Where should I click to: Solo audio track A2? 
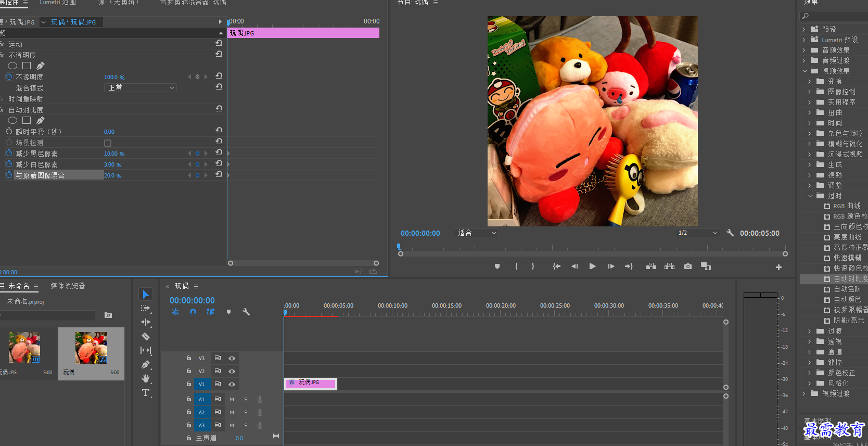coord(246,412)
